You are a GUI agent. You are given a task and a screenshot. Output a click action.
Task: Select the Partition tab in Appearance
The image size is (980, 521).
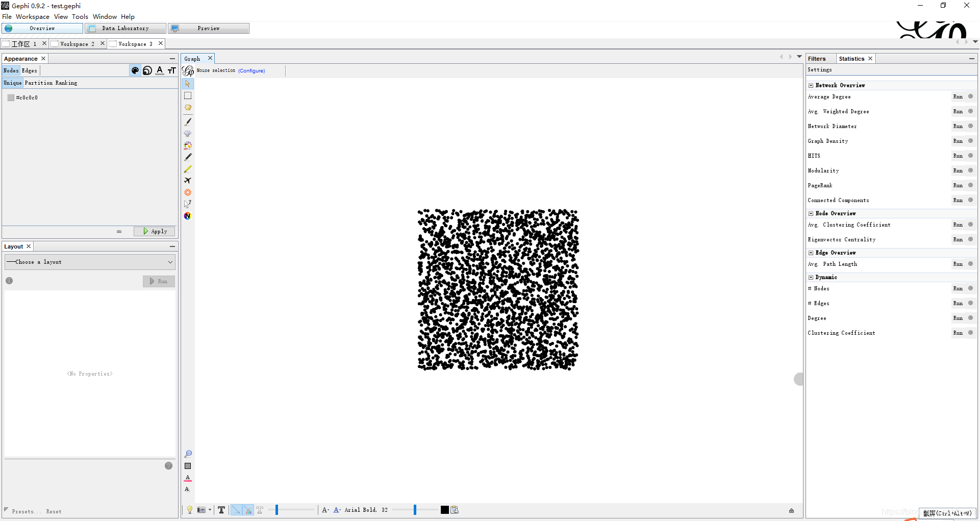click(39, 83)
